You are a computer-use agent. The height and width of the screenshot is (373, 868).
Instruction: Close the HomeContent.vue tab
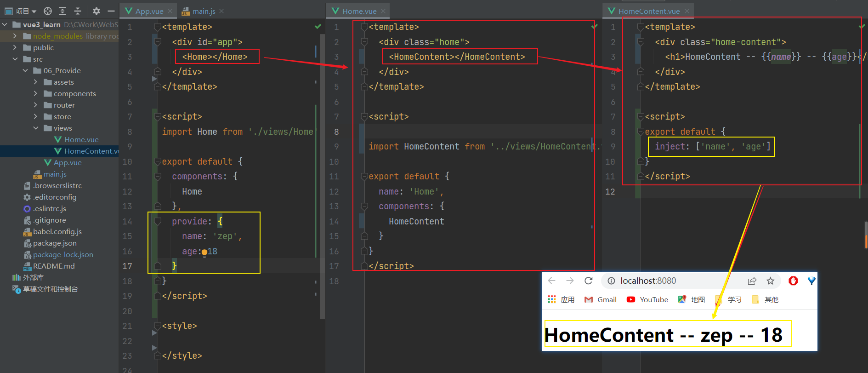(687, 11)
